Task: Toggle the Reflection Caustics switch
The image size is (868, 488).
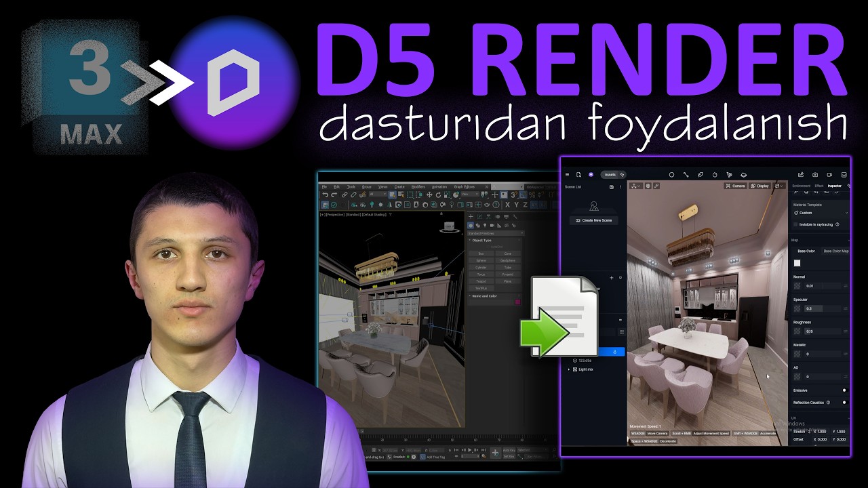Action: click(x=844, y=403)
